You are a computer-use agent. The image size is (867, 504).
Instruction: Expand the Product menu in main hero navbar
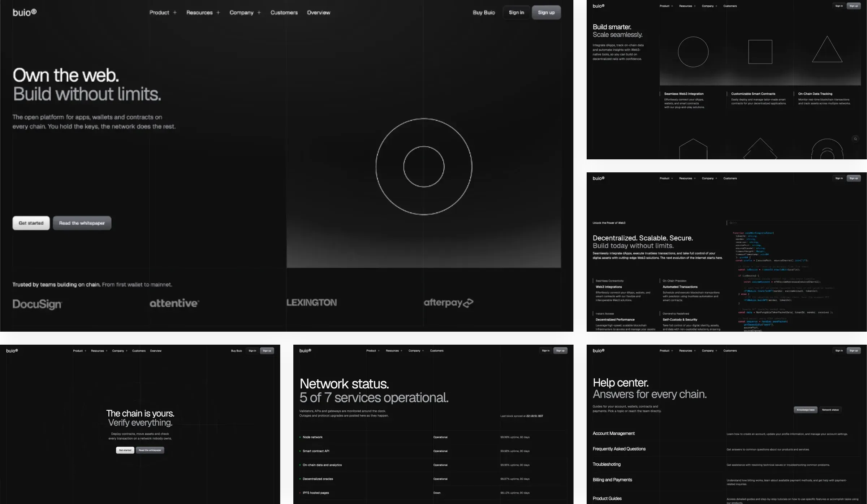point(163,13)
